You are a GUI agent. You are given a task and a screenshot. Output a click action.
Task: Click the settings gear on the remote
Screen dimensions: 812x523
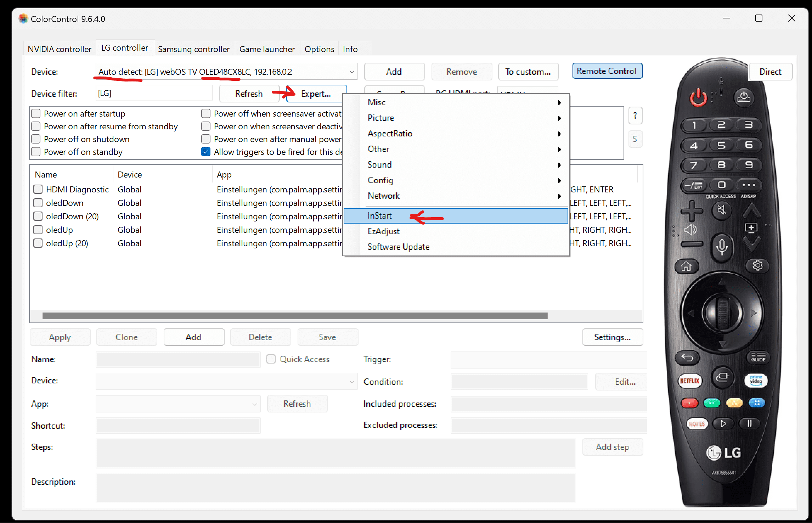click(x=757, y=265)
